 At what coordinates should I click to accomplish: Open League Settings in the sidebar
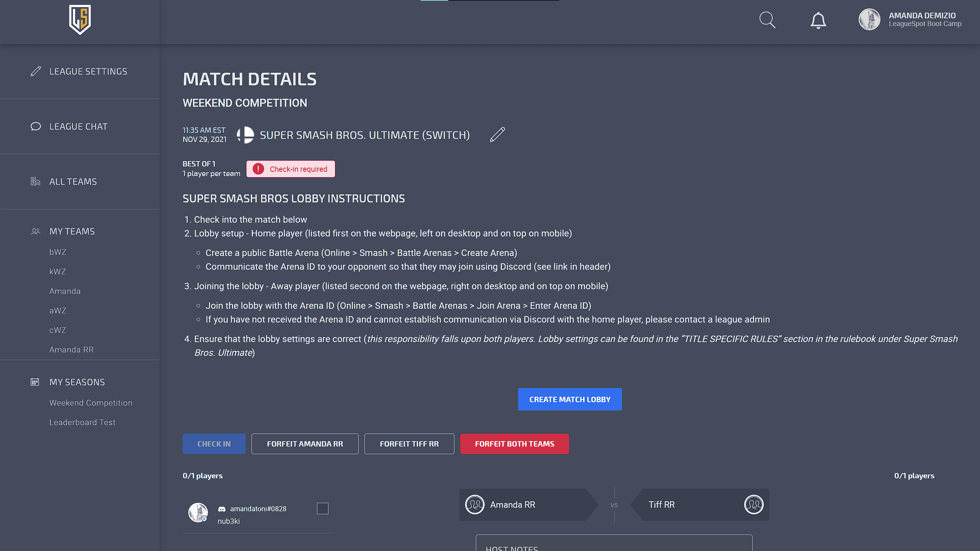(x=88, y=72)
